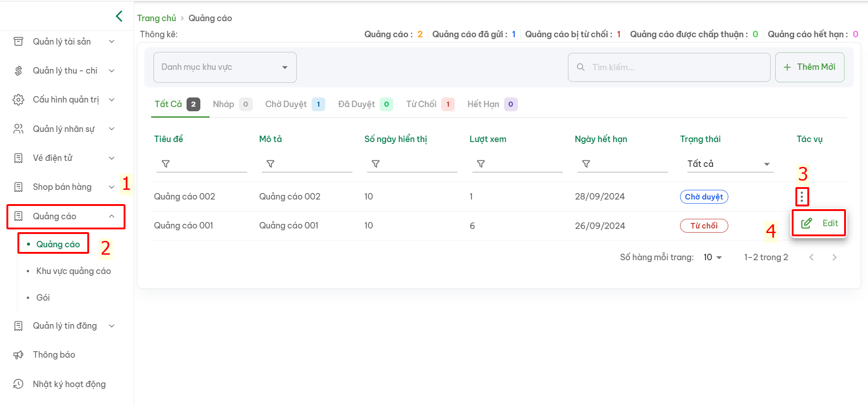
Task: Select Edit from the action menu
Action: click(x=819, y=223)
